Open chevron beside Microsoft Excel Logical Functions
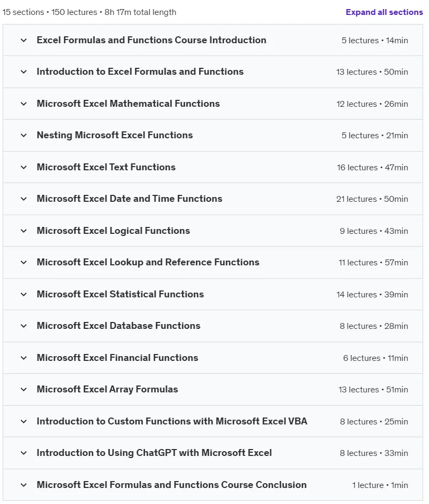 24,231
